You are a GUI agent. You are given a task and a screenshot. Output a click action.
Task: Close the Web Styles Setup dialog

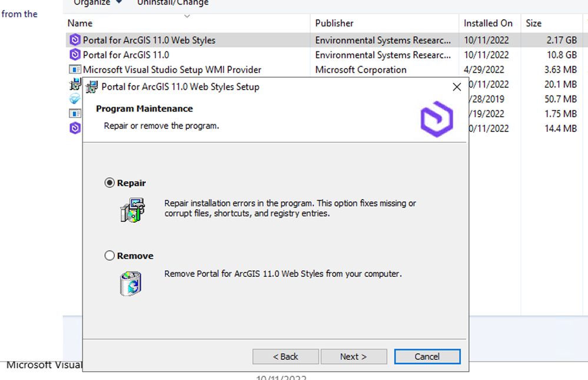coord(456,87)
